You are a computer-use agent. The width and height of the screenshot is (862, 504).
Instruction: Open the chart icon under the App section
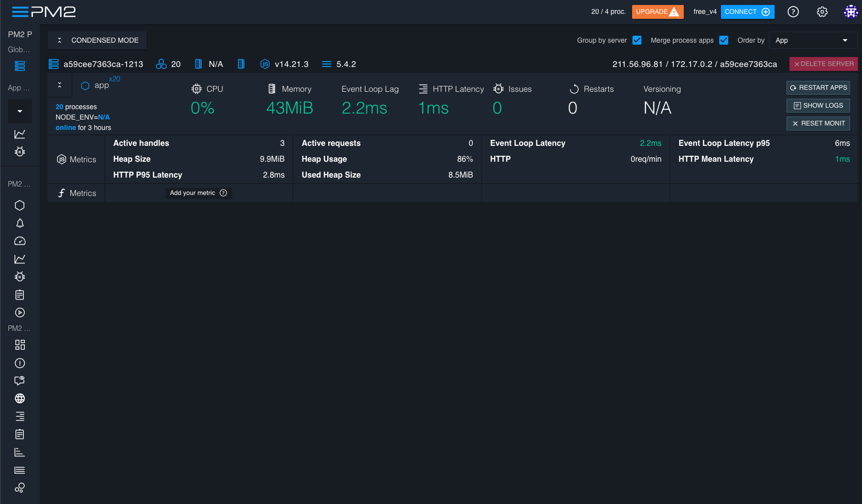[20, 134]
